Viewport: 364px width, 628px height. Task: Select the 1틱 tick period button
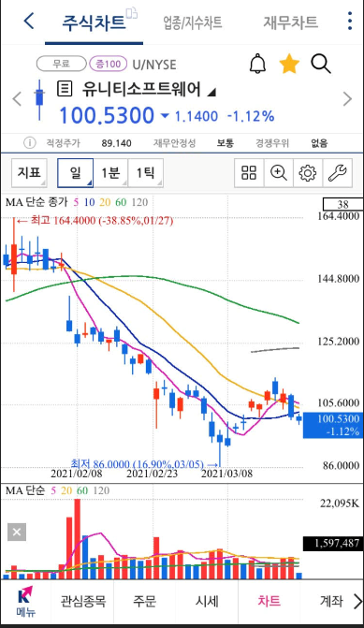coord(145,173)
